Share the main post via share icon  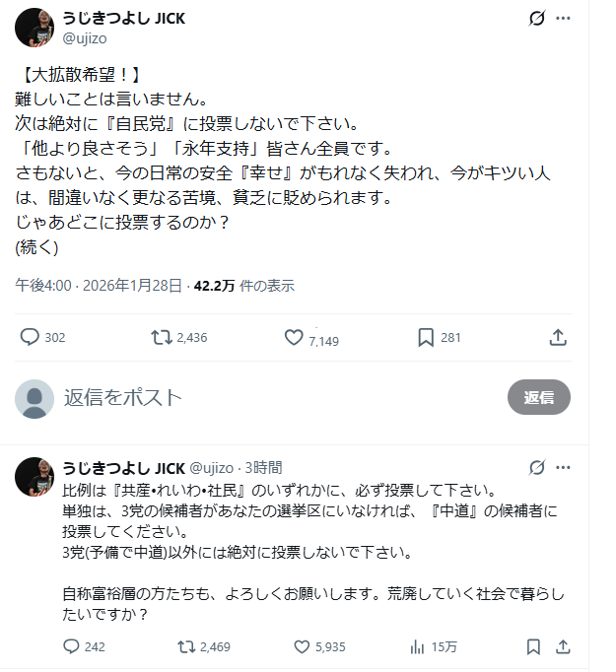click(x=558, y=337)
